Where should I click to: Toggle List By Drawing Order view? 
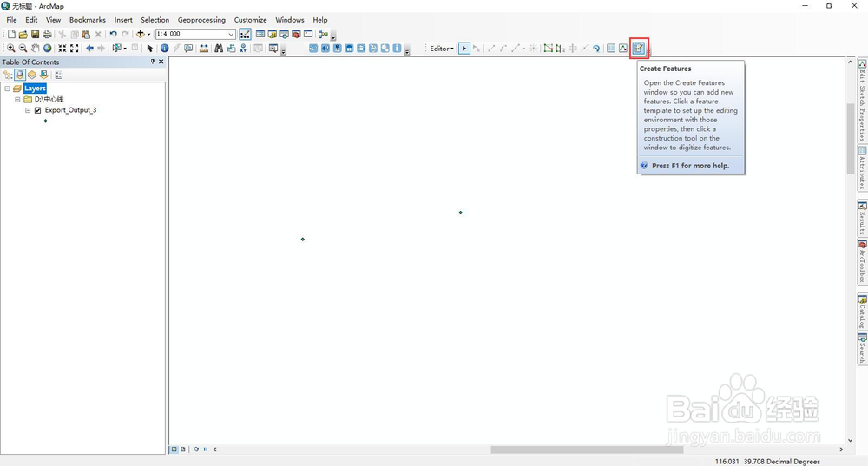(8, 75)
